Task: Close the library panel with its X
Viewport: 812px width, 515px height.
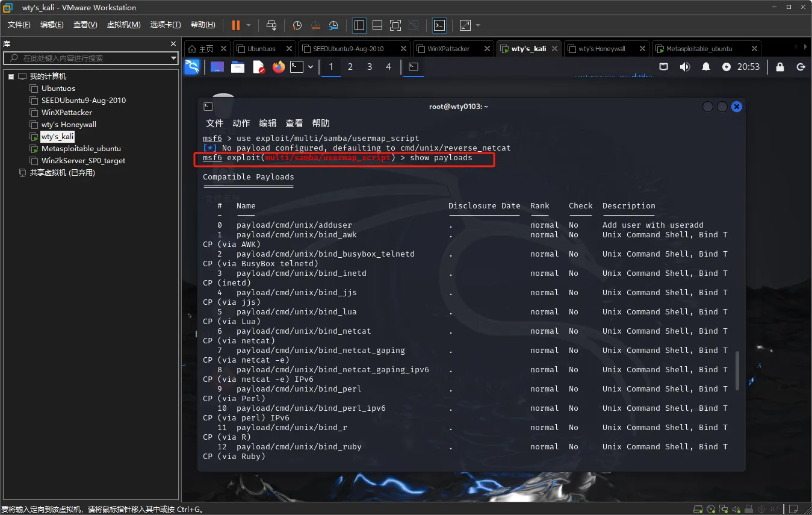Action: coord(173,44)
